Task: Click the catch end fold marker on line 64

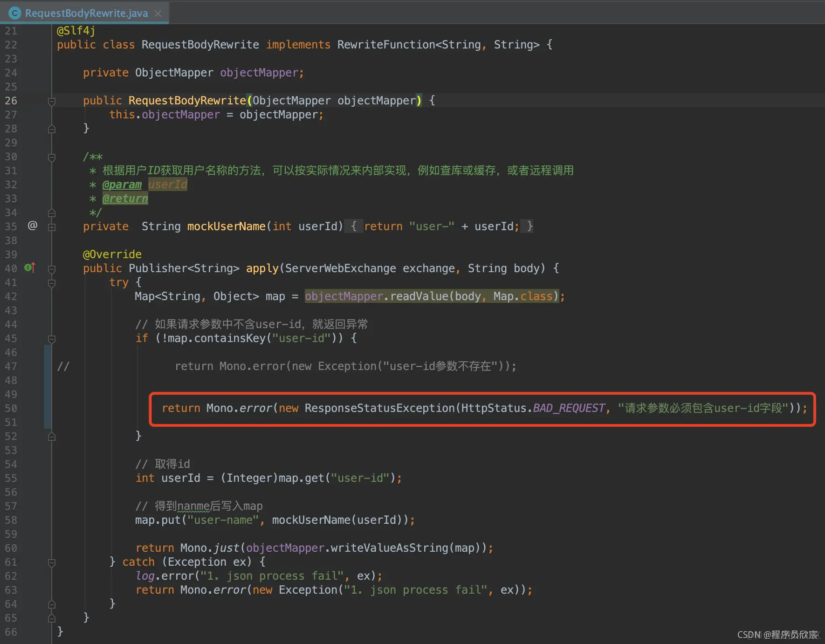Action: 52,604
